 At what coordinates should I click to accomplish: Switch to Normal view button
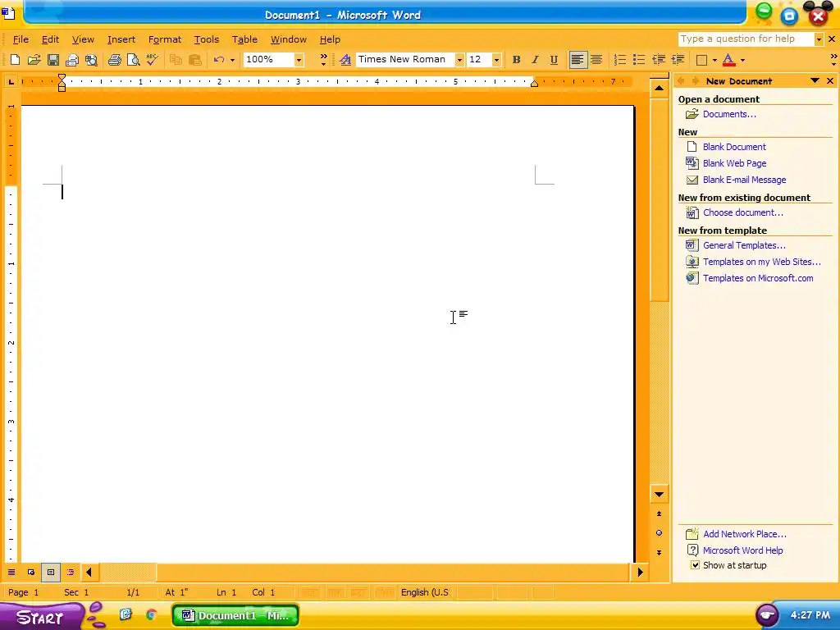(11, 572)
